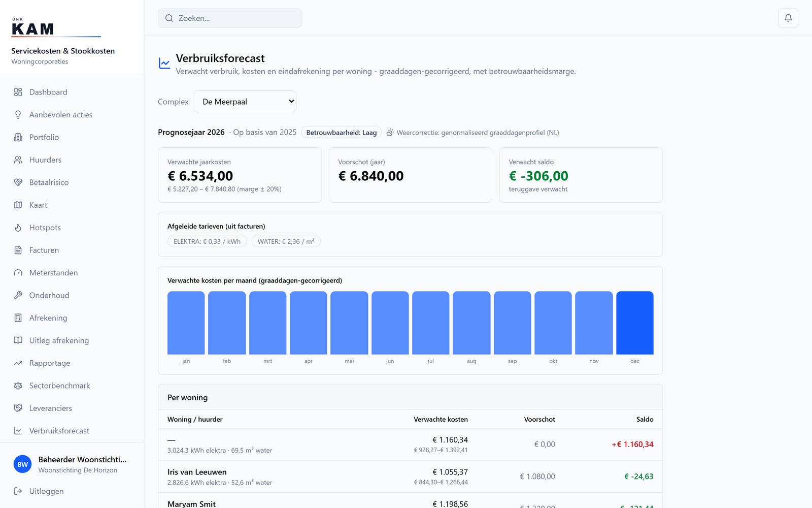
Task: Click the Sectorbenchmark scales icon
Action: click(18, 386)
